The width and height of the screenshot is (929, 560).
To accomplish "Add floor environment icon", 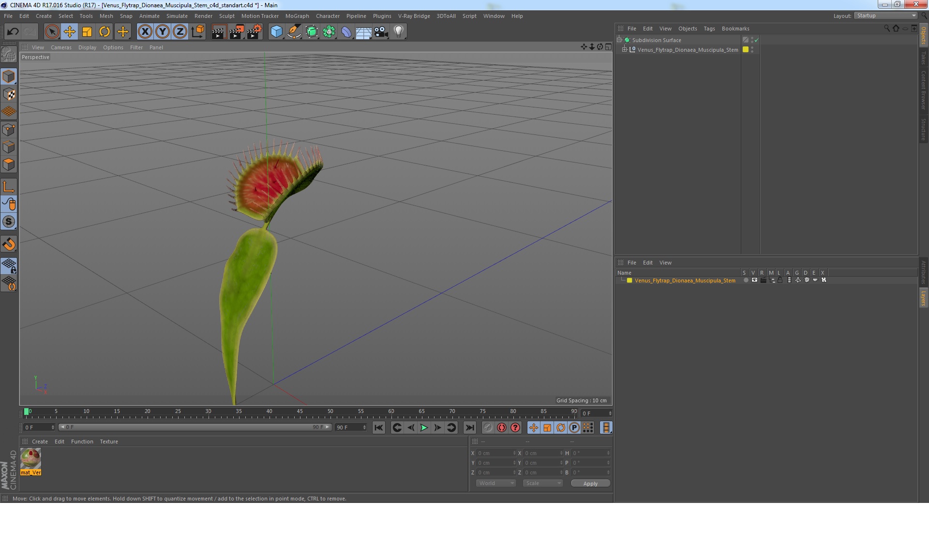I will coord(364,32).
